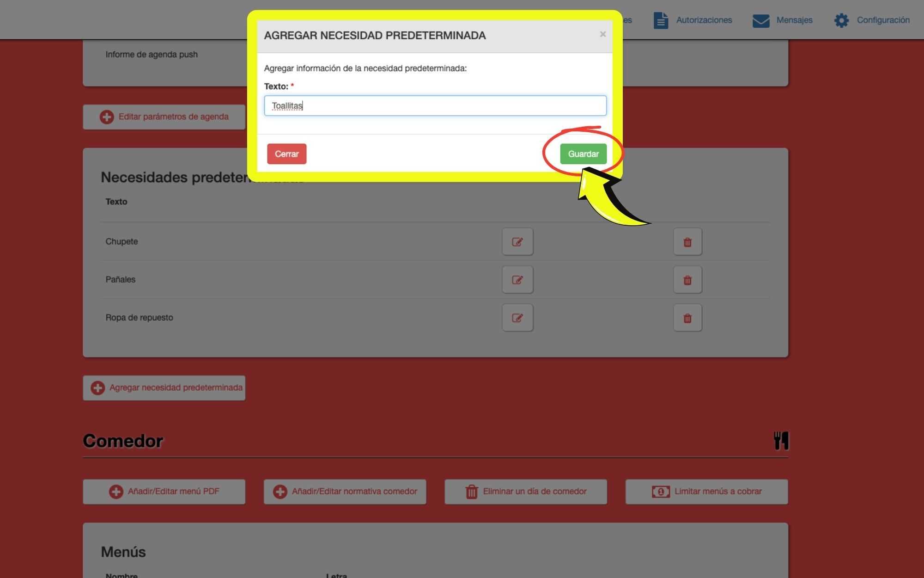924x578 pixels.
Task: Click Editar parámetros de agenda button
Action: click(164, 117)
